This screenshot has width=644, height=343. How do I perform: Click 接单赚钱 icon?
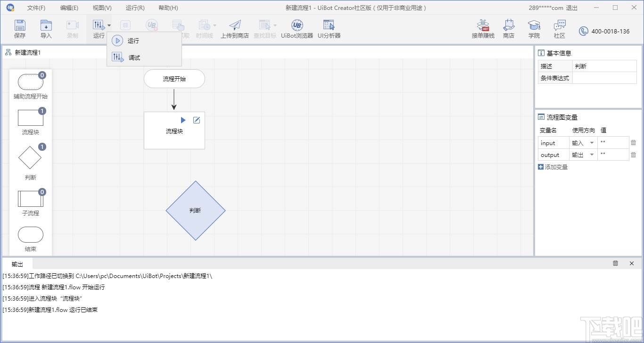[483, 25]
